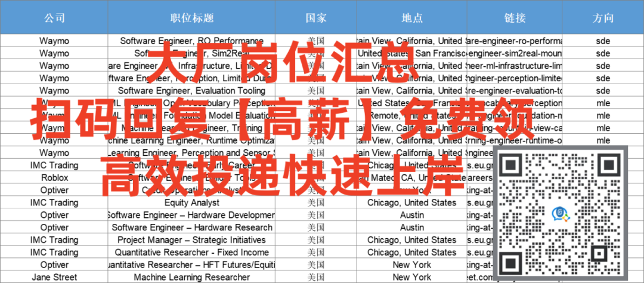Image resolution: width=644 pixels, height=283 pixels.
Task: Click Austin in the Hardware Research row
Action: [x=412, y=227]
